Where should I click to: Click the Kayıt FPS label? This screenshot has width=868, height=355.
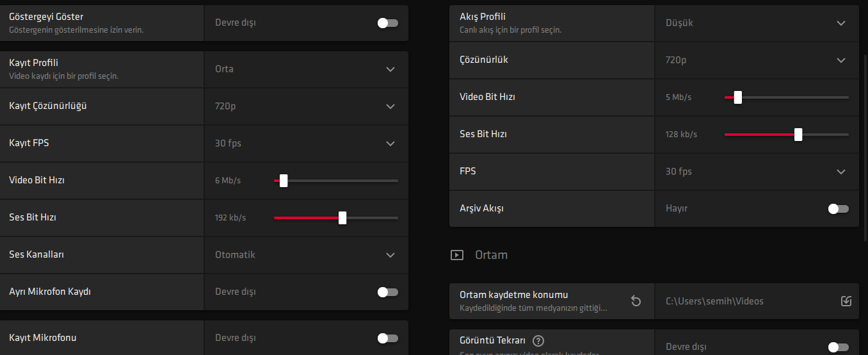[29, 144]
